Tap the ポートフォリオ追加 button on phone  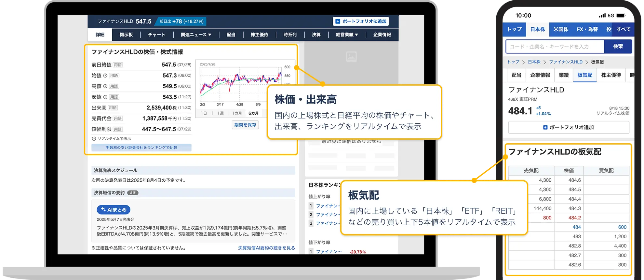coord(569,127)
